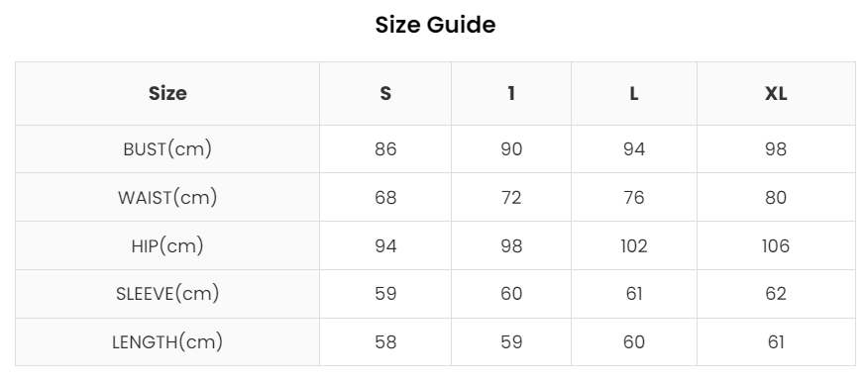Click length value 58 for size S
868x382 pixels.
[385, 342]
